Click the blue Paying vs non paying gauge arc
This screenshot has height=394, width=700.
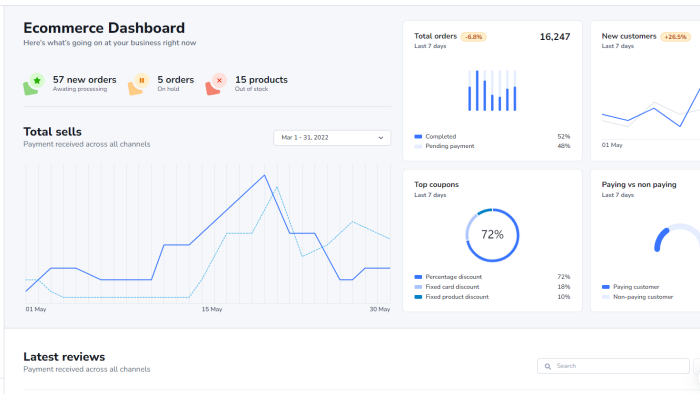click(x=661, y=240)
